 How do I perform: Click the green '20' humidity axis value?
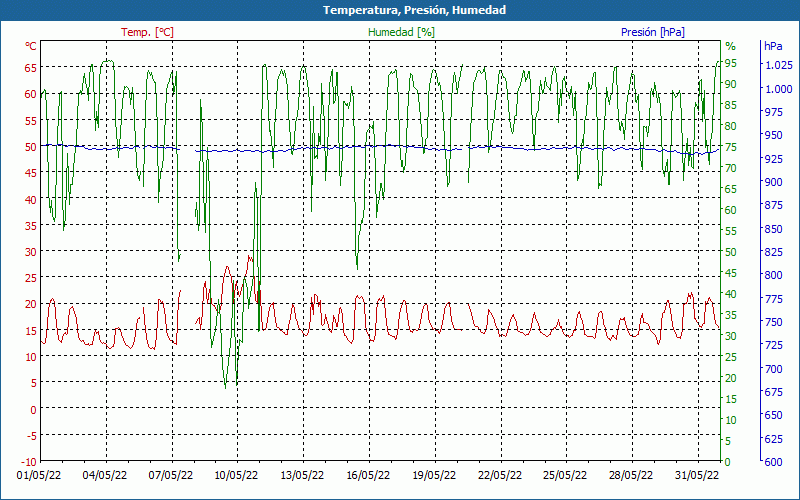point(731,378)
